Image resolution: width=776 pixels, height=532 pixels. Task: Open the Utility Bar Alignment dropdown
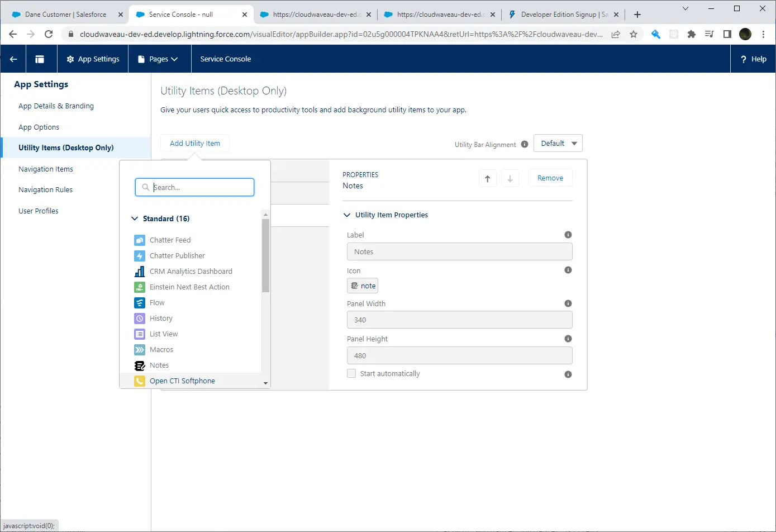(558, 144)
